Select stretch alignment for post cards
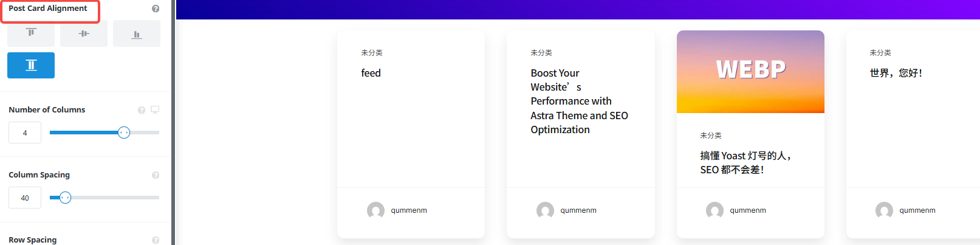Screen dimensions: 980x245 31,65
